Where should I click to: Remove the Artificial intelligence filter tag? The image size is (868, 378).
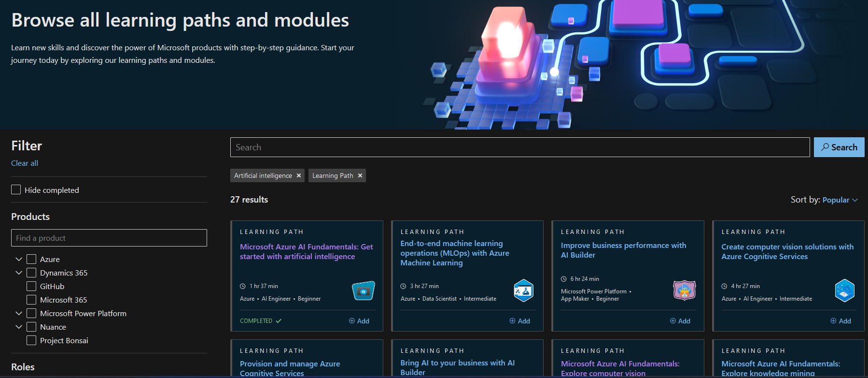299,175
